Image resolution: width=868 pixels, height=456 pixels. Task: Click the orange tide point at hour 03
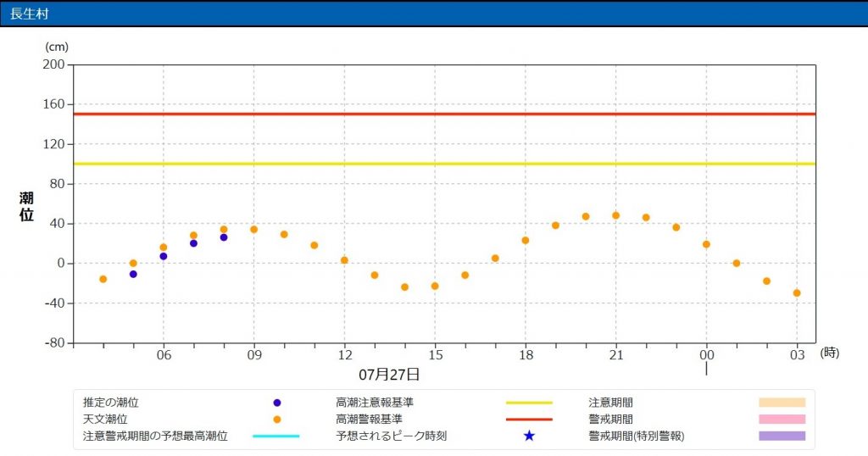797,292
